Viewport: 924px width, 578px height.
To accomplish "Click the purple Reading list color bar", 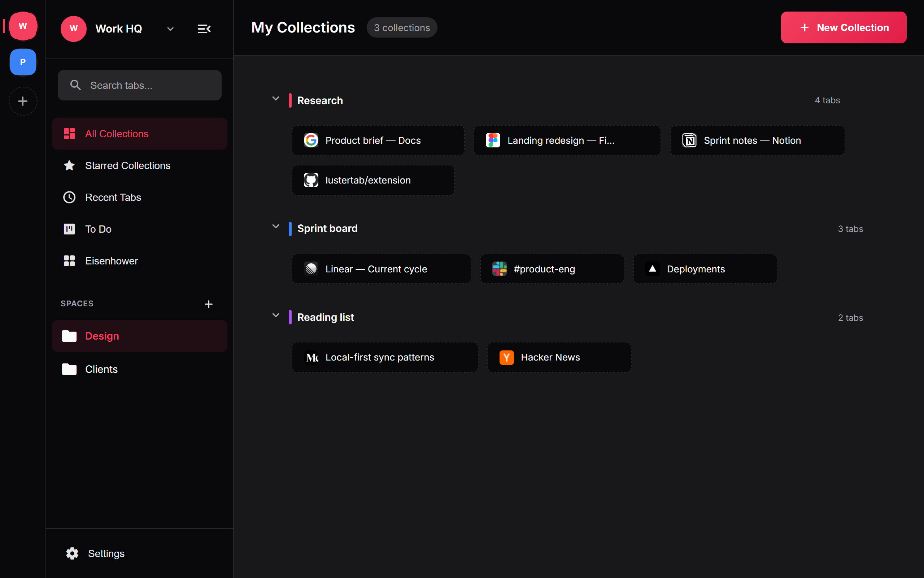I will (290, 317).
